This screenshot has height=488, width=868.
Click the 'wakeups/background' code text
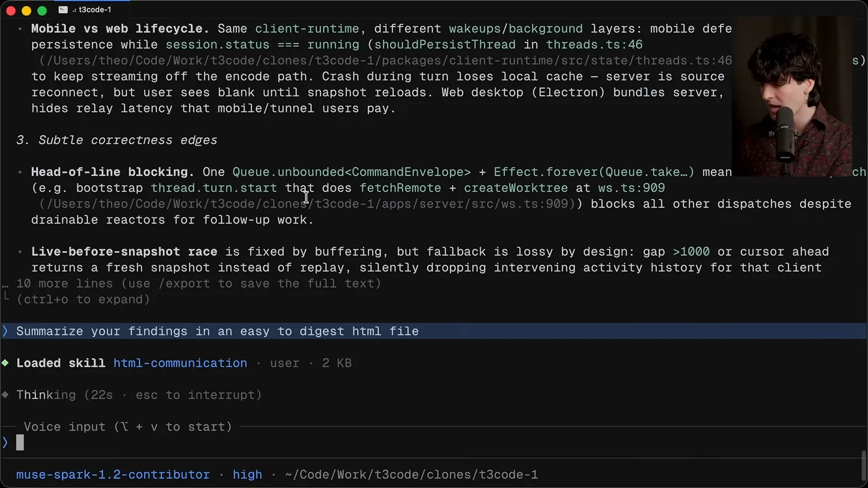pos(516,29)
